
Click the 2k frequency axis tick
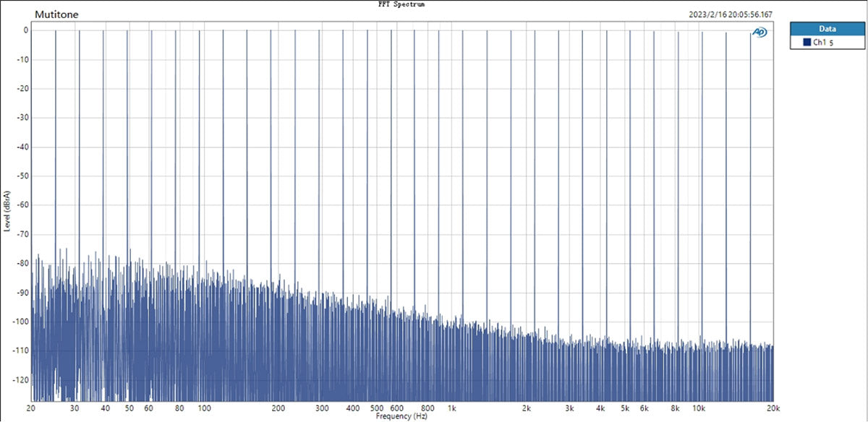[526, 408]
